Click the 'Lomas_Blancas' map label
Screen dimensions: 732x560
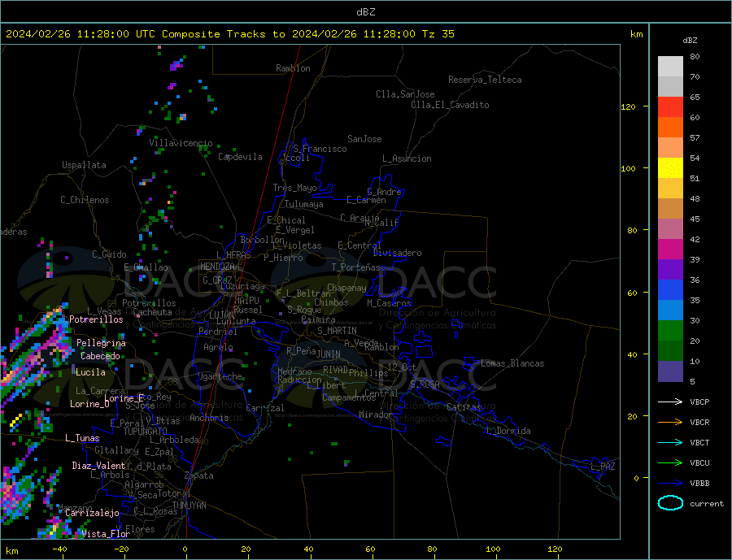coord(512,363)
